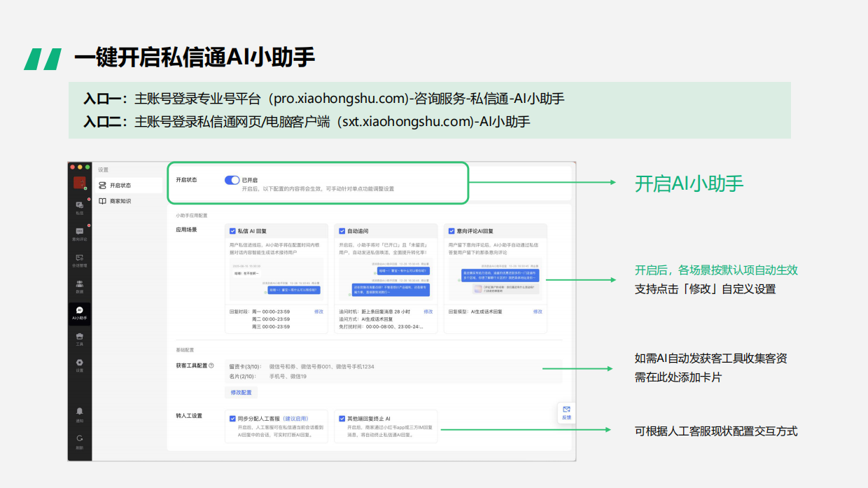
Task: Open 会话管理 in the sidebar
Action: [79, 260]
